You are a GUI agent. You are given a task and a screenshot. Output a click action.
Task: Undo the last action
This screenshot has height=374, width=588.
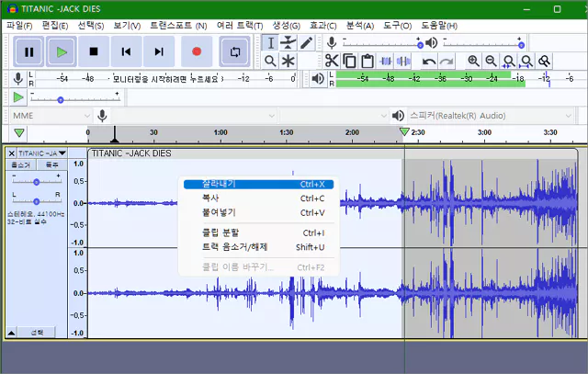(429, 61)
